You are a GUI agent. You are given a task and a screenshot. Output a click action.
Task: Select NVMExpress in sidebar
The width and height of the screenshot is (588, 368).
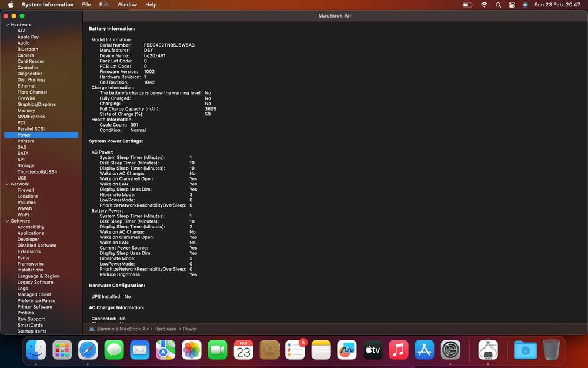[x=31, y=117]
